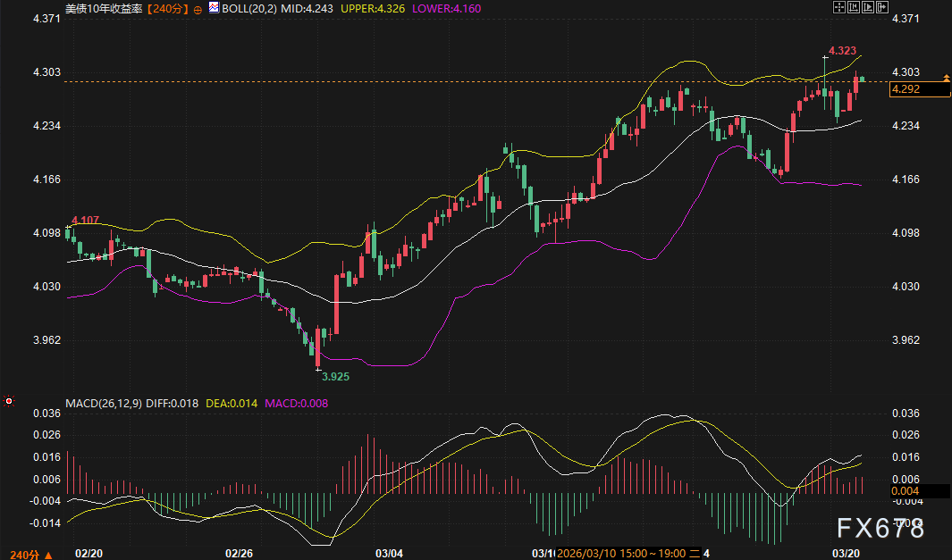
Task: Click the highlighted 2026/03/10 15:00~19:00 time label
Action: click(626, 554)
